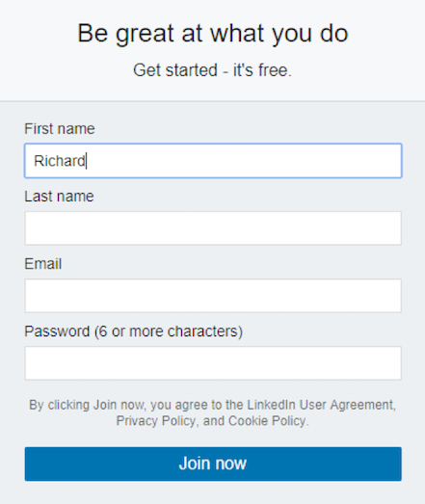Click the "Be great at what you do" heading

tap(213, 34)
